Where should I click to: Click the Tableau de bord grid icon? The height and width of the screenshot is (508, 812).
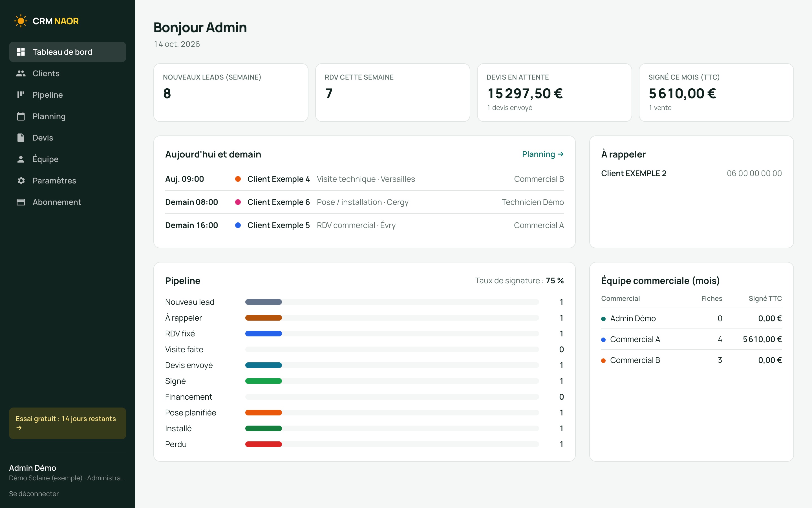pyautogui.click(x=21, y=52)
